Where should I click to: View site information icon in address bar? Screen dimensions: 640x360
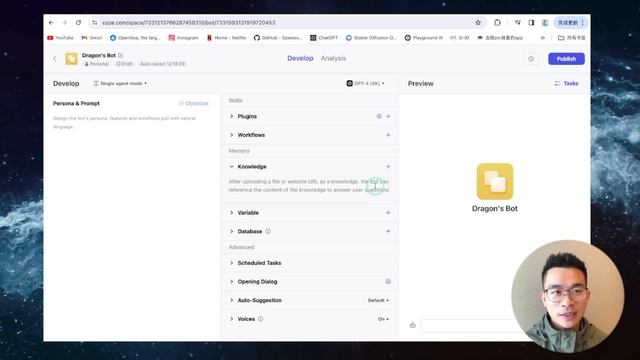(95, 22)
